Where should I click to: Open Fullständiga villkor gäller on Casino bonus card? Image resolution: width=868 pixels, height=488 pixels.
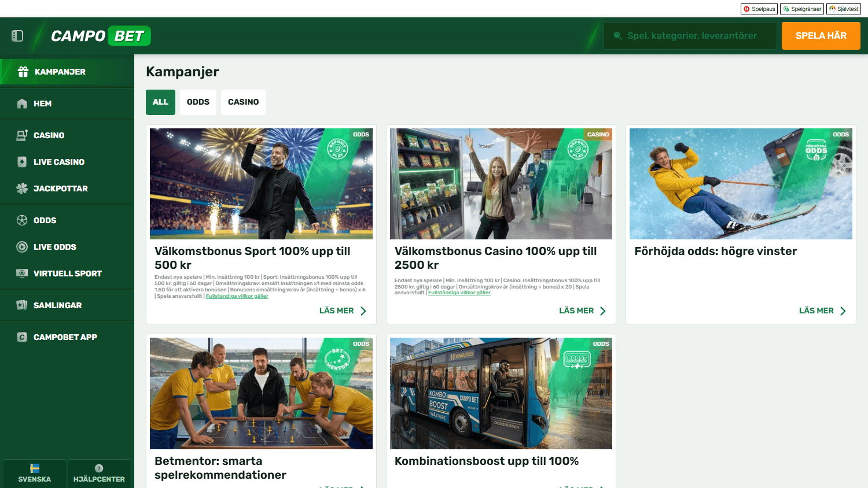coord(459,293)
